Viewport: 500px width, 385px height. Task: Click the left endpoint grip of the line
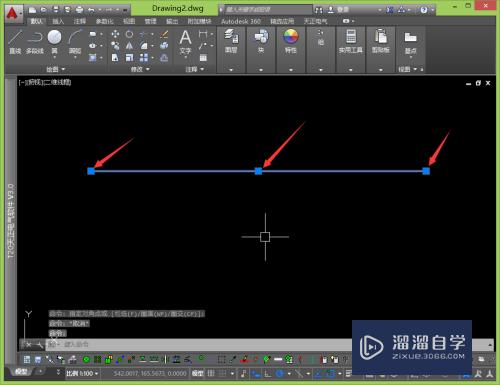click(x=91, y=171)
